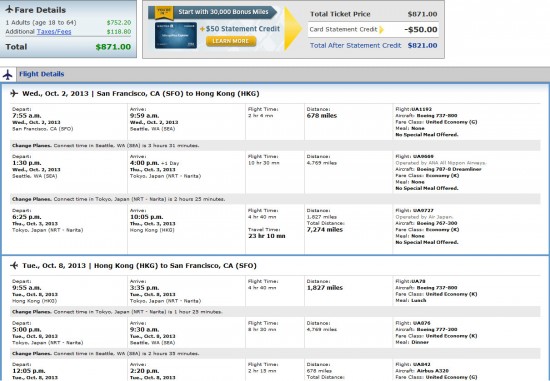This screenshot has width=550, height=381.
Task: Open the Taxes/Fees link
Action: coord(54,32)
